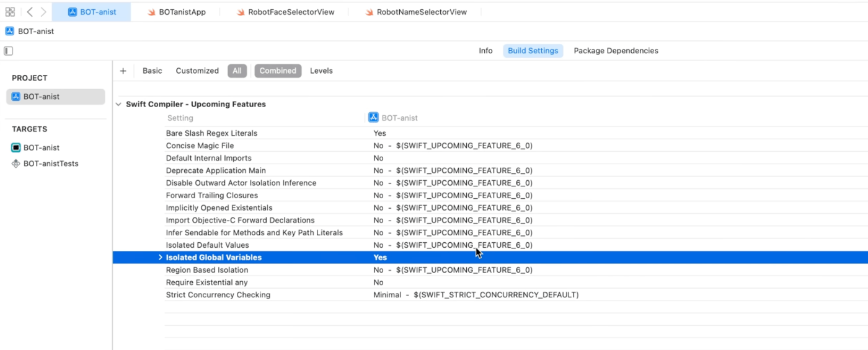Screen dimensions: 868x350
Task: Open Infer Sendable value dropdown
Action: click(453, 232)
